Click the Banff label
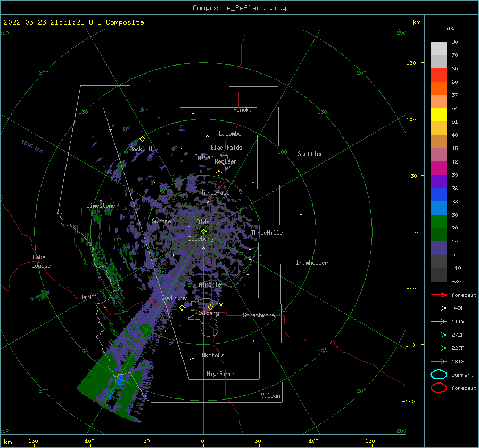Viewport: 479px width, 448px height. point(88,297)
